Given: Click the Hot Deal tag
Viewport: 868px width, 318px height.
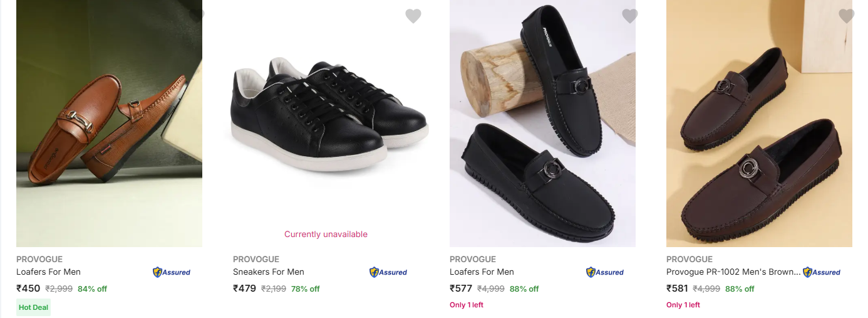Looking at the screenshot, I should [33, 308].
